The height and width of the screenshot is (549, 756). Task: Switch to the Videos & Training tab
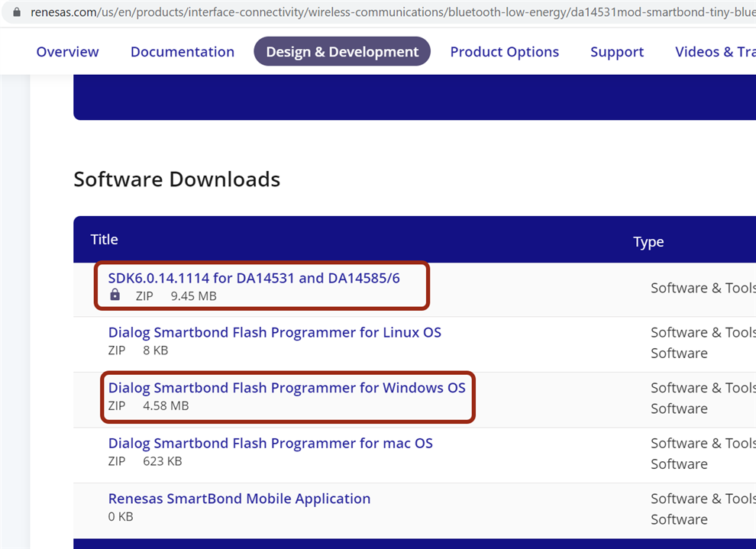tap(715, 52)
